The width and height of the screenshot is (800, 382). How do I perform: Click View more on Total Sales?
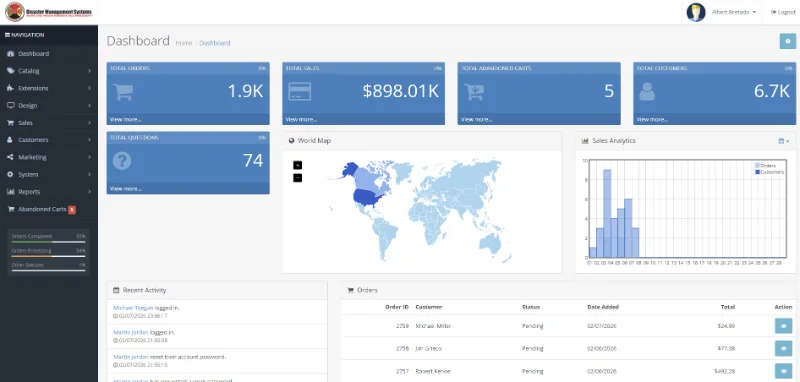pyautogui.click(x=301, y=119)
